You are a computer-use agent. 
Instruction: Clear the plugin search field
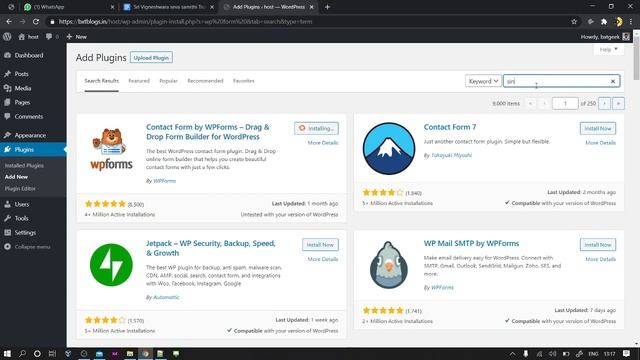[x=613, y=81]
